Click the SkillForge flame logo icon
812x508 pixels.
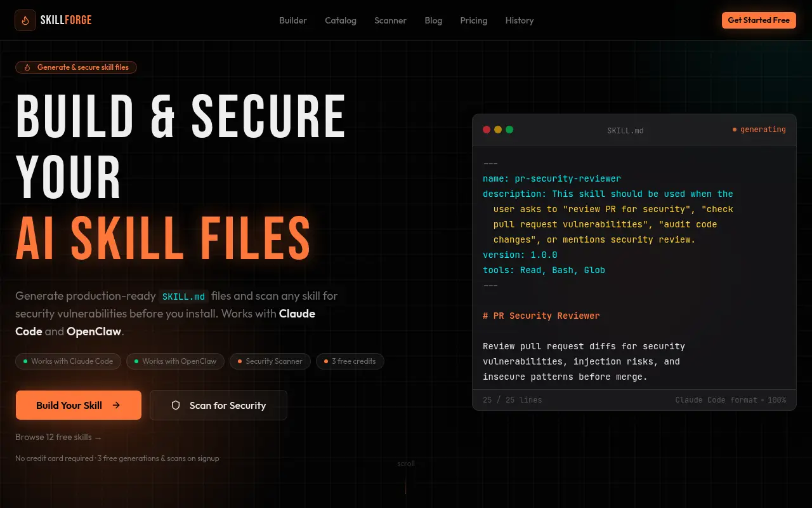25,20
